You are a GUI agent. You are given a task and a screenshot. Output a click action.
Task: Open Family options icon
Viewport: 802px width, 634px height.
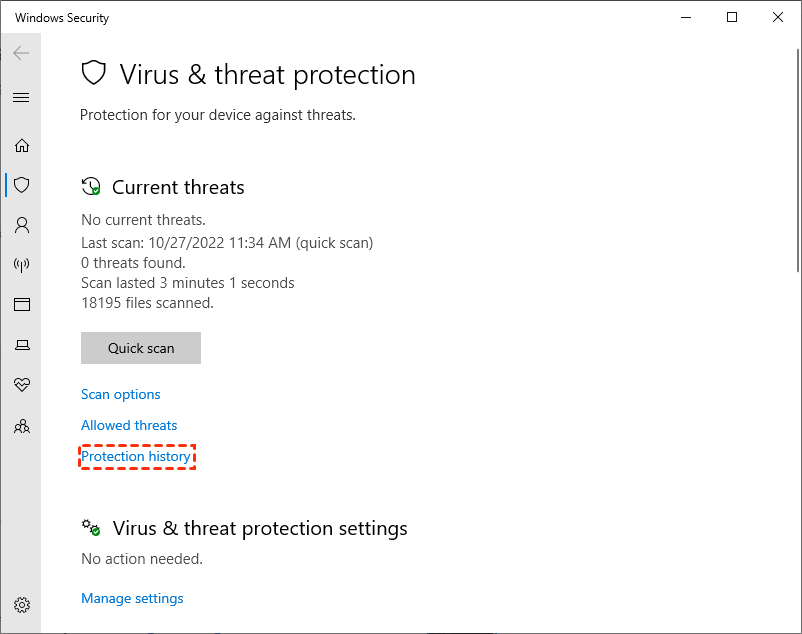click(21, 426)
